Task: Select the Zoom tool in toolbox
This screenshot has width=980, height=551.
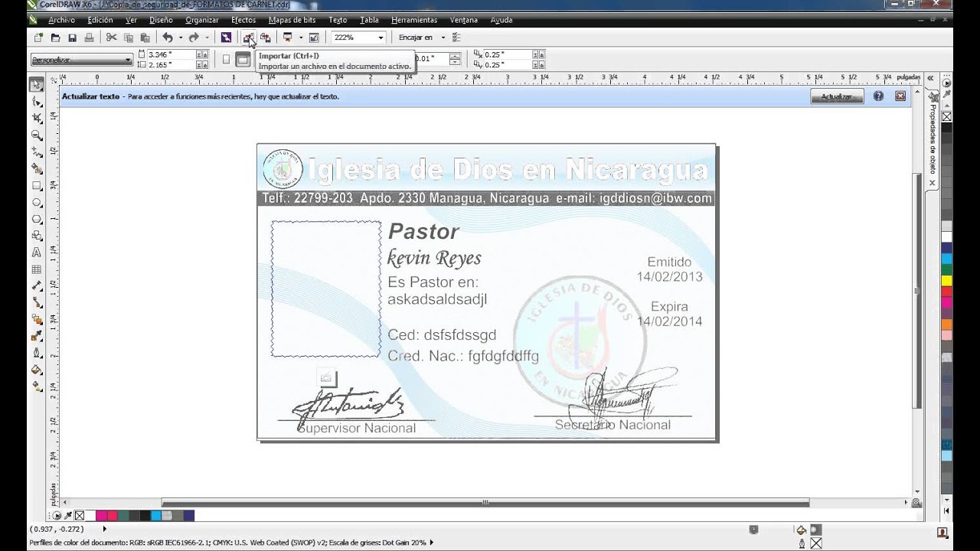Action: coord(36,135)
